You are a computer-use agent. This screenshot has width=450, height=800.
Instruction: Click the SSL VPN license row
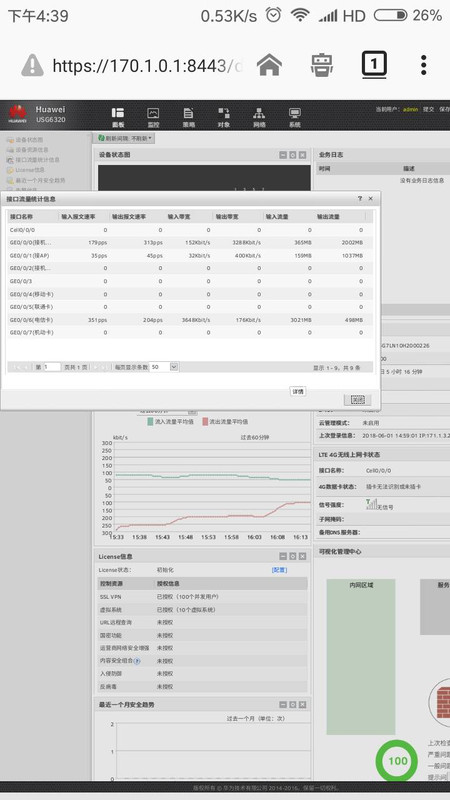pyautogui.click(x=203, y=596)
